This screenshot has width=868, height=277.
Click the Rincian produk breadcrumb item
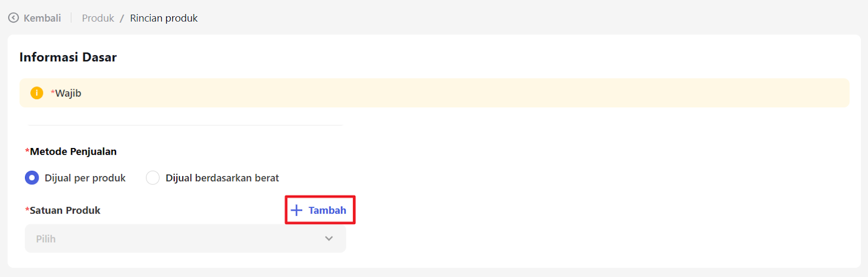pos(164,18)
